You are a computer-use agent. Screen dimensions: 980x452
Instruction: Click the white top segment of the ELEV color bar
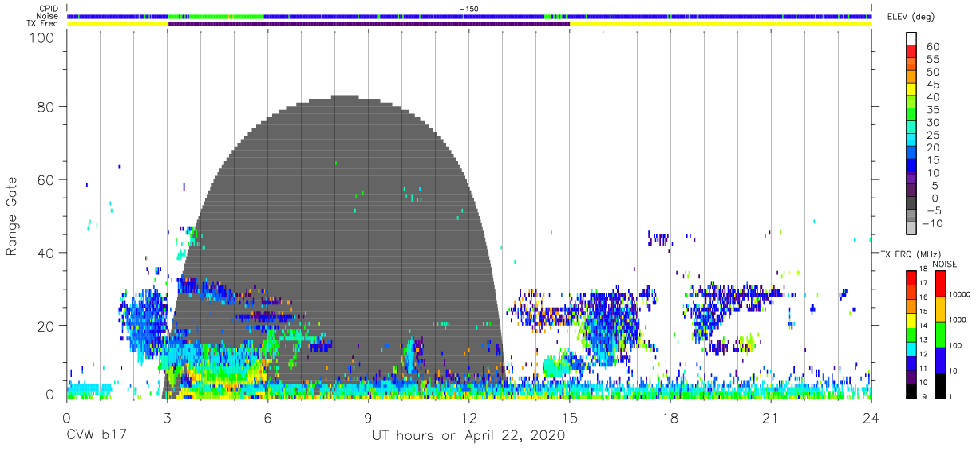click(911, 38)
